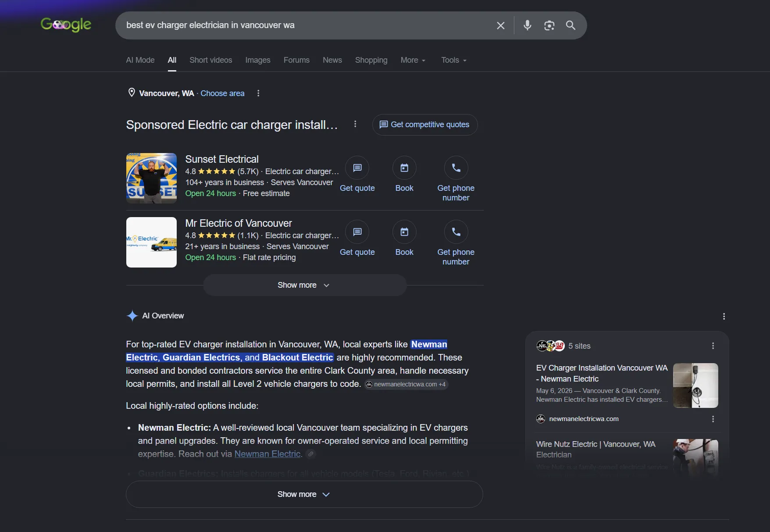Click newmanelectricwa.com domain text in sources panel
The height and width of the screenshot is (532, 770).
(x=584, y=419)
